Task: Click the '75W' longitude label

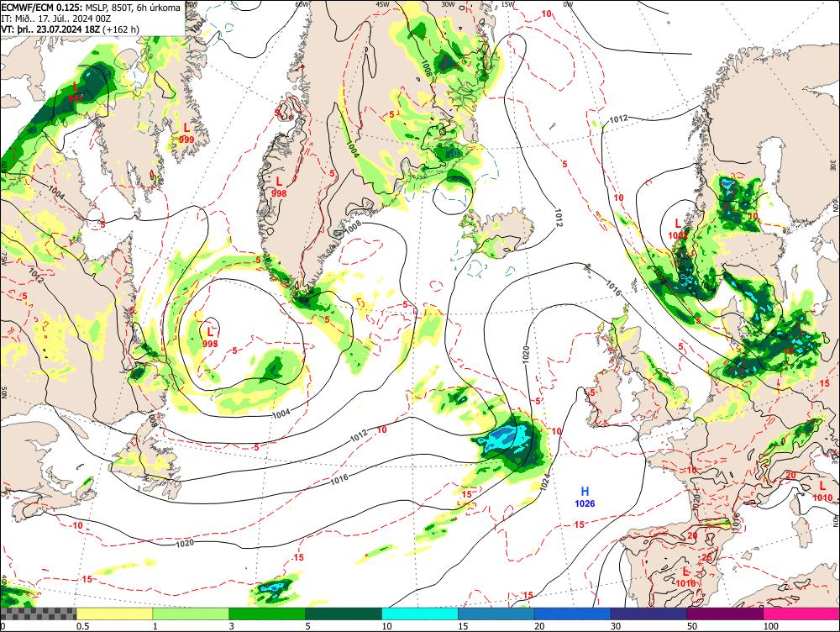Action: point(3,259)
